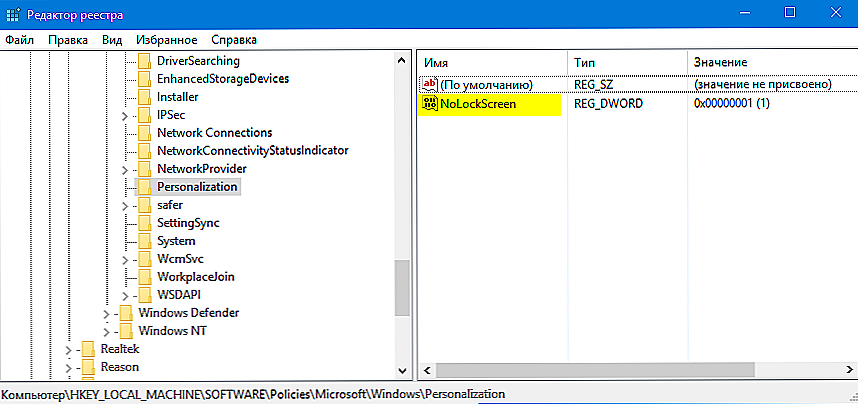The width and height of the screenshot is (858, 404).
Task: Maximize the Registry Editor window
Action: pos(790,13)
